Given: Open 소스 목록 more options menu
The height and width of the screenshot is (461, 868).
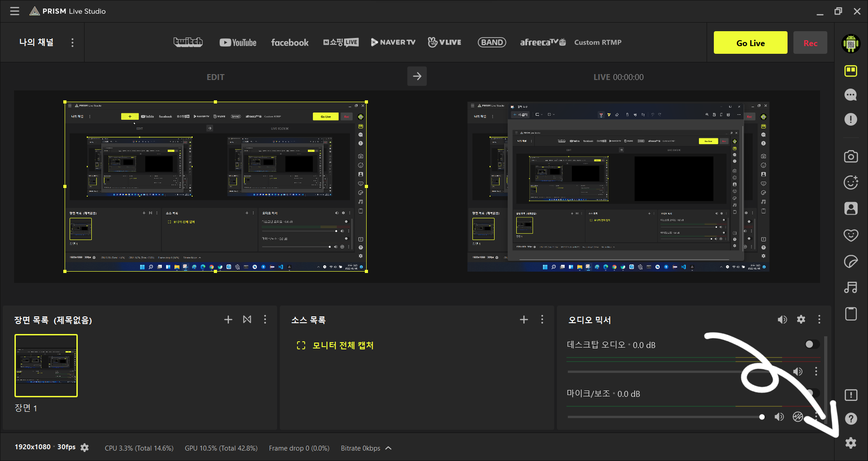Looking at the screenshot, I should tap(542, 320).
